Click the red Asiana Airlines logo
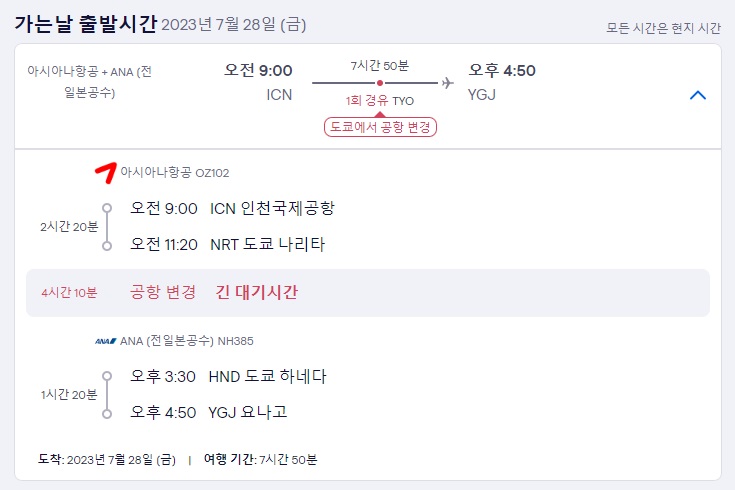 pos(106,173)
